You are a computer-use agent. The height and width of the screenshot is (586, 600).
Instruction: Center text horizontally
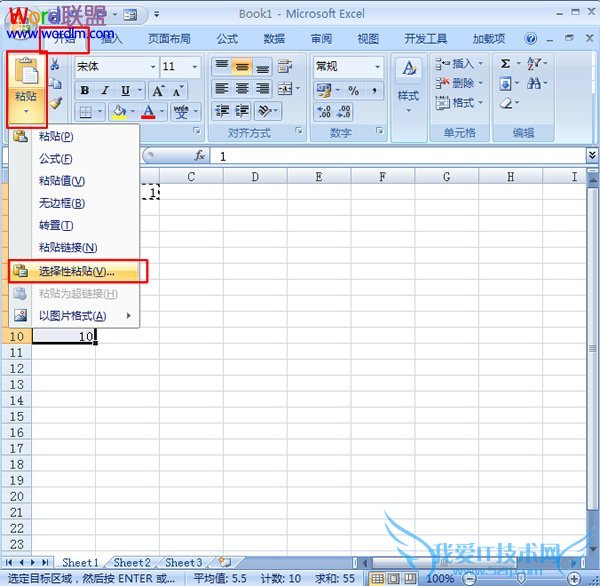pyautogui.click(x=242, y=88)
